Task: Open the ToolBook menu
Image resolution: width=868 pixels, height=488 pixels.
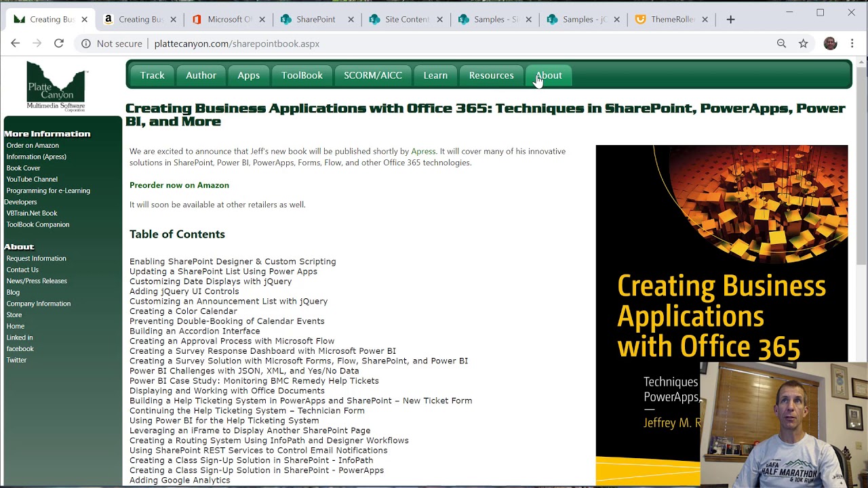Action: (302, 75)
